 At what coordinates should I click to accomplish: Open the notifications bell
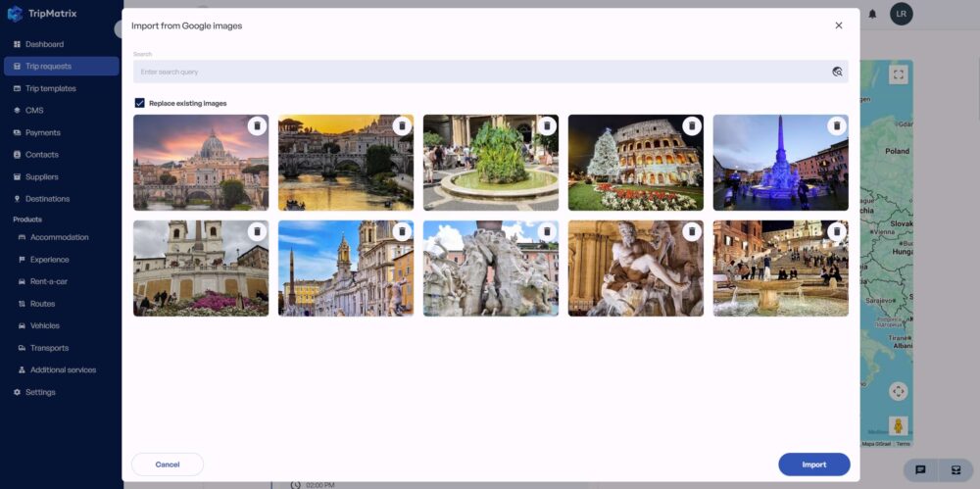click(872, 14)
